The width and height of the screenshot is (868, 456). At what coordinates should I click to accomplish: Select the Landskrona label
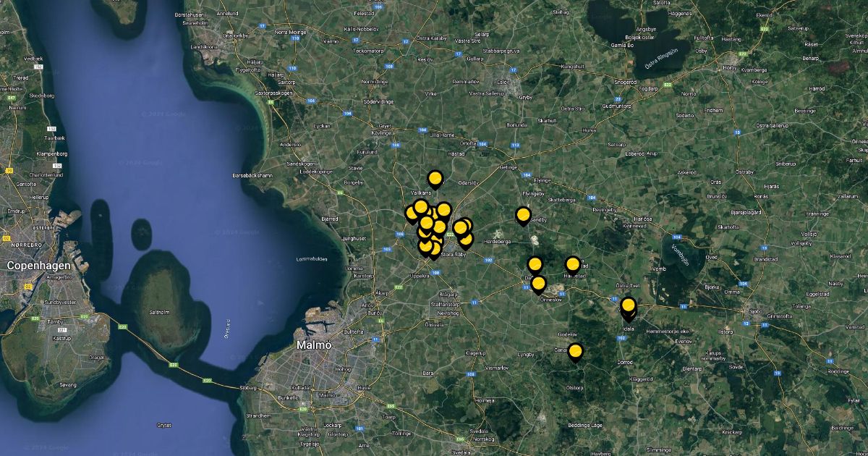(203, 46)
